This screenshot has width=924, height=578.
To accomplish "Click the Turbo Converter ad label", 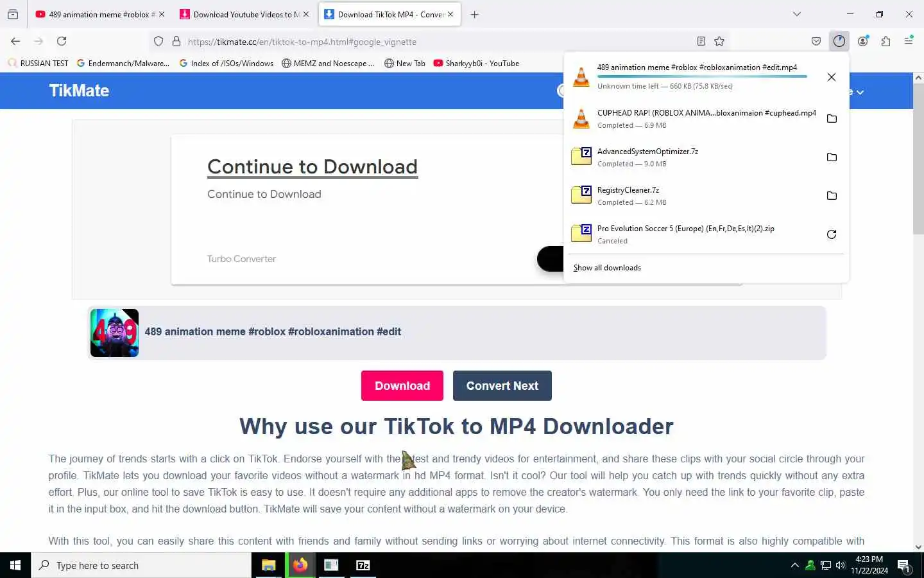I will [x=241, y=259].
